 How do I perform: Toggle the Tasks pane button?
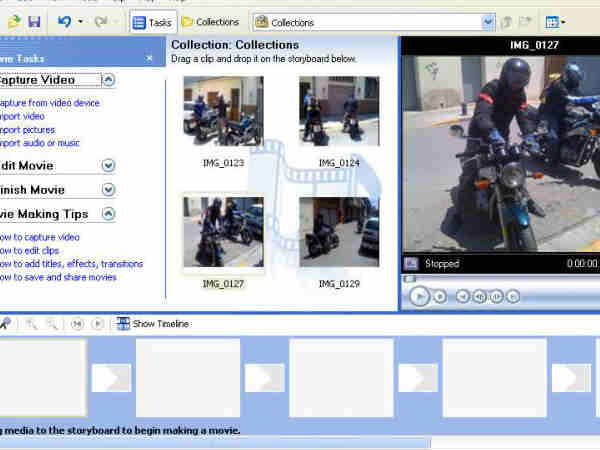(x=152, y=21)
